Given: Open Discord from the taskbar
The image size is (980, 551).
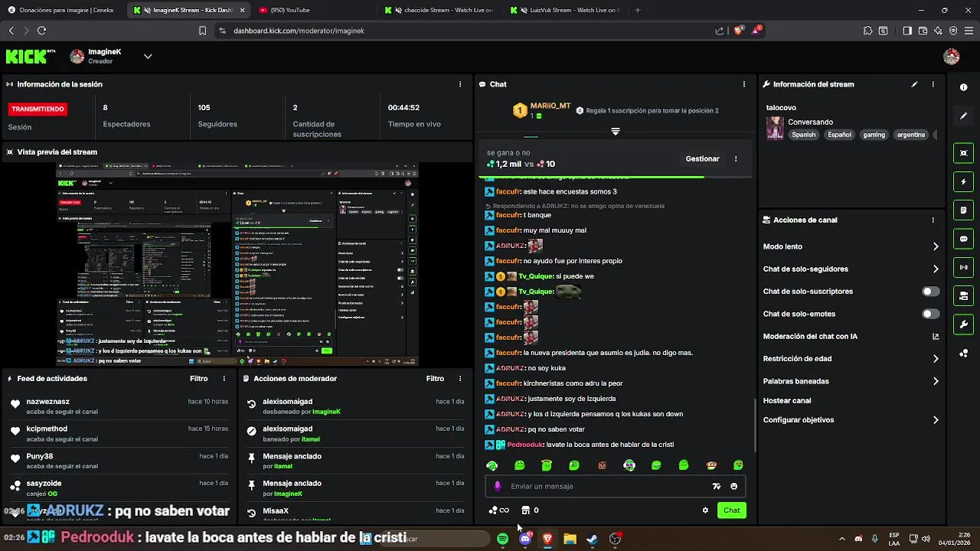Looking at the screenshot, I should (x=525, y=539).
